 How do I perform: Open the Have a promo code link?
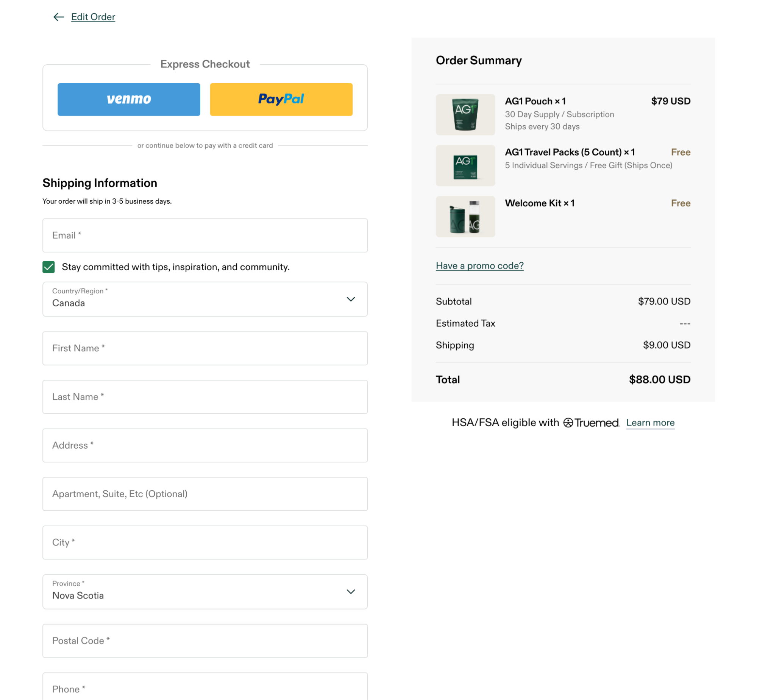coord(480,265)
